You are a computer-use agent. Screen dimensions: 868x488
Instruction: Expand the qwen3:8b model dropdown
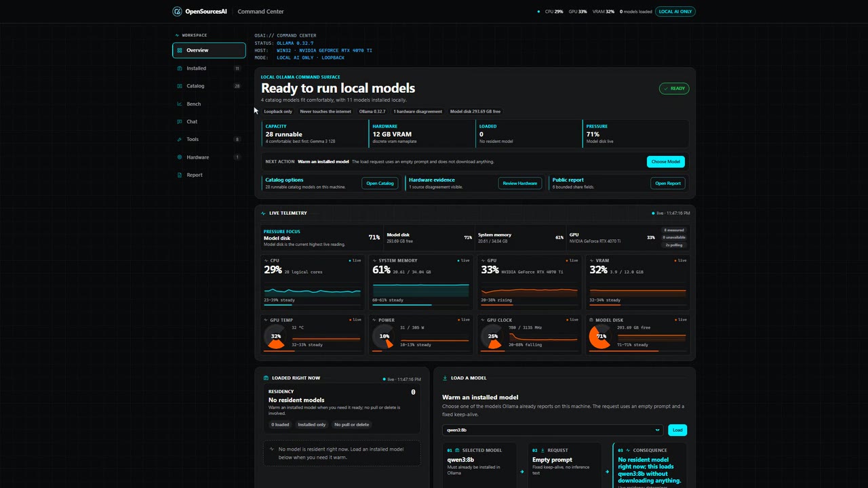coord(553,430)
